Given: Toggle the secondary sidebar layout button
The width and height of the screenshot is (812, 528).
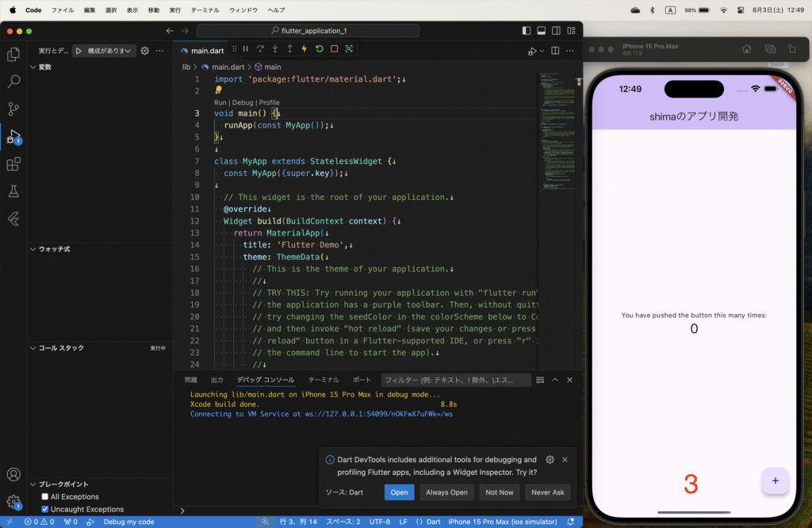Looking at the screenshot, I should 556,31.
